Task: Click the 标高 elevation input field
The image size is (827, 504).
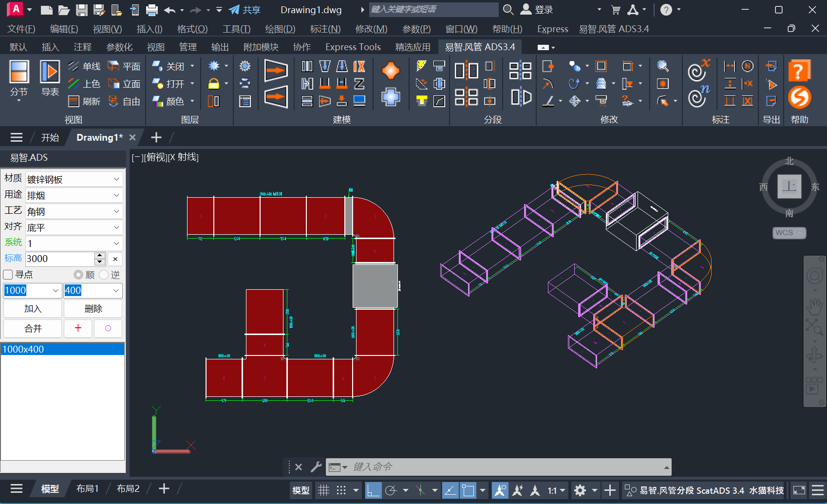Action: 59,259
